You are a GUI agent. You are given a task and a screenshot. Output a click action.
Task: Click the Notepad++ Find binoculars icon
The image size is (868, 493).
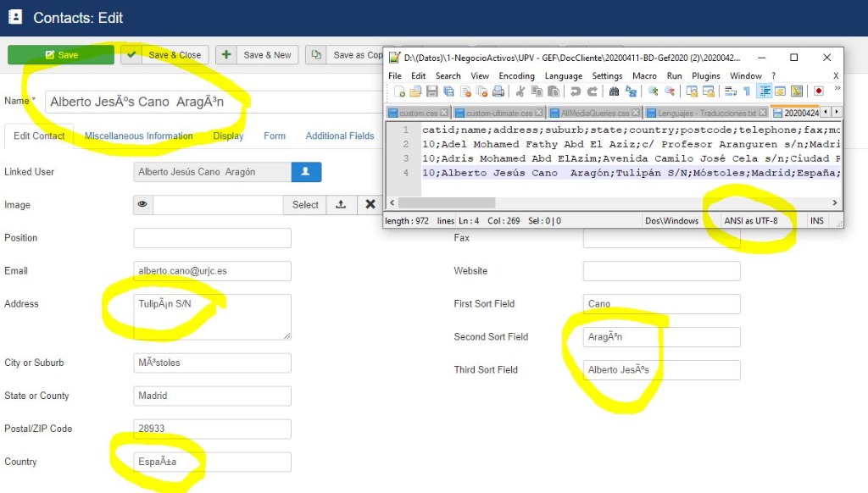coord(614,91)
